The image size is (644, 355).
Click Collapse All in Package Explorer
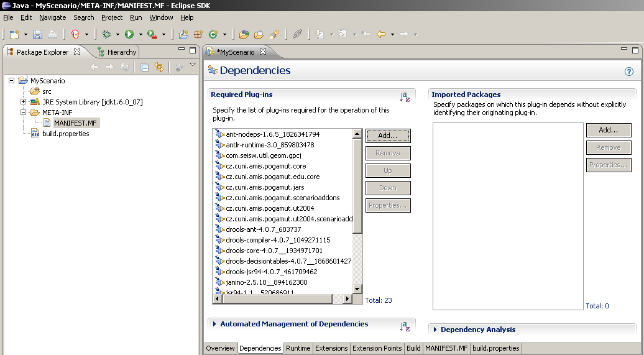(x=145, y=67)
